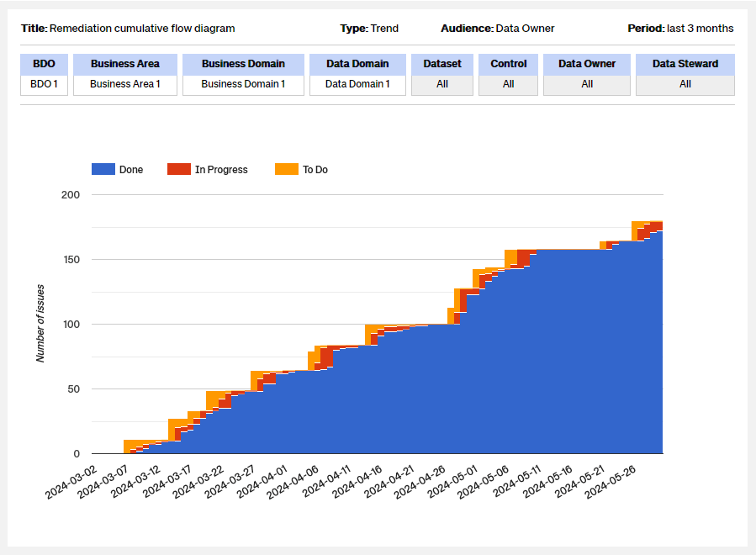Expand the Dataset filter set to All
The width and height of the screenshot is (756, 555).
(442, 84)
